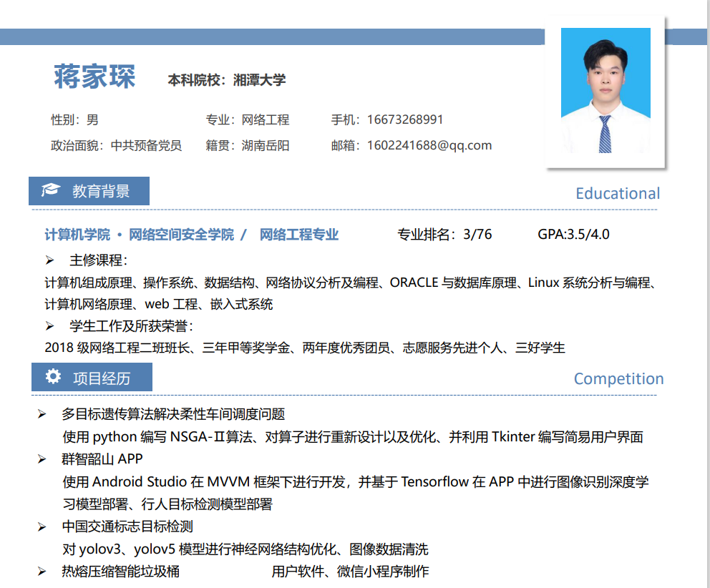
Task: Click the course line starting 计算机组成原理
Action: [x=351, y=283]
